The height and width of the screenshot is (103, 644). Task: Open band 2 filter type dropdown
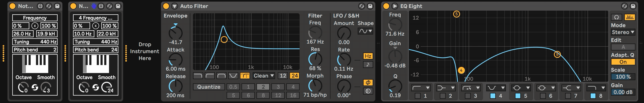point(446,88)
